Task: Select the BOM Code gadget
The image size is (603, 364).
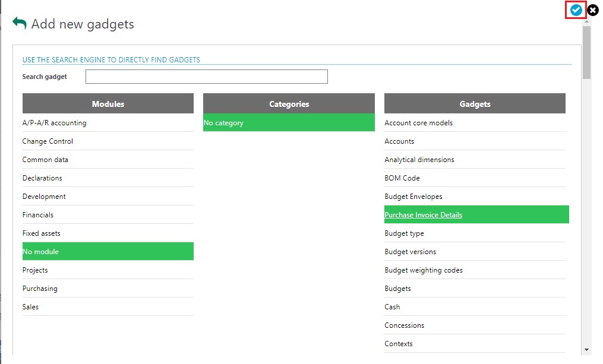Action: coord(402,178)
